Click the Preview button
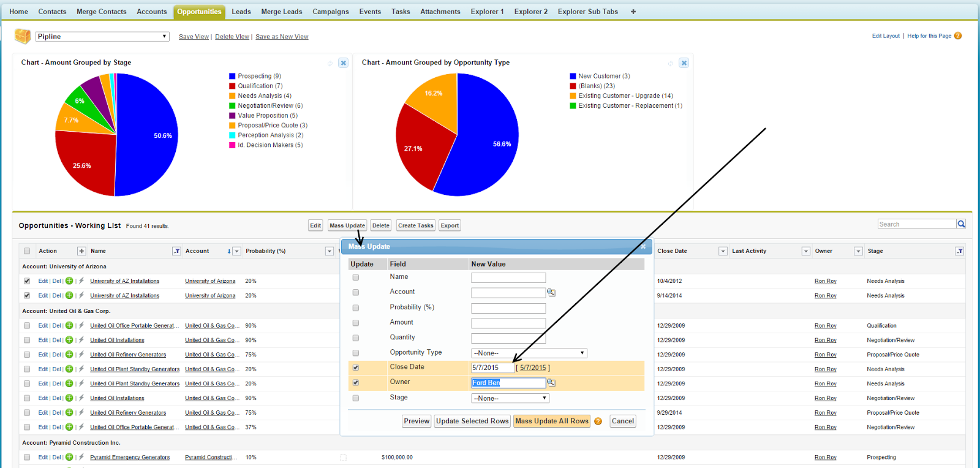Viewport: 980px width, 468px height. [x=417, y=421]
